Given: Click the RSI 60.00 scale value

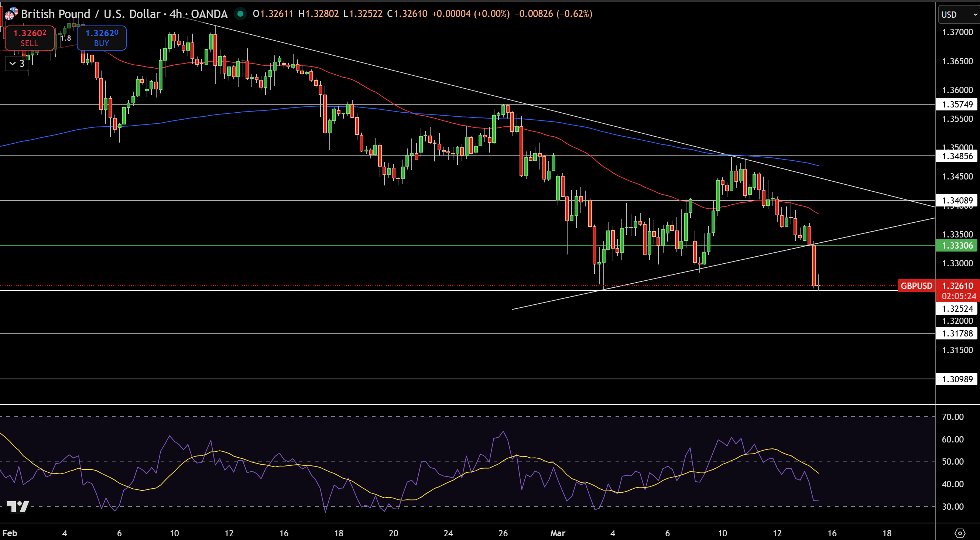Looking at the screenshot, I should point(953,440).
